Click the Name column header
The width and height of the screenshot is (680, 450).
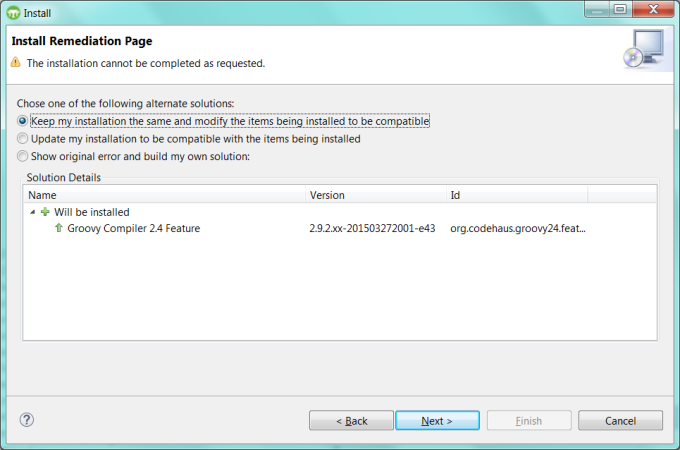pos(165,195)
